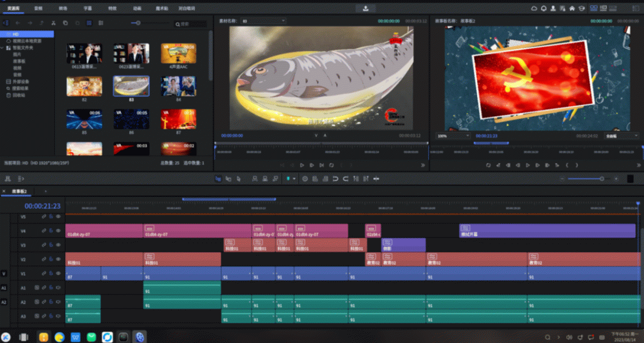The height and width of the screenshot is (343, 644).
Task: Expand more source monitor controls chevron
Action: [423, 165]
